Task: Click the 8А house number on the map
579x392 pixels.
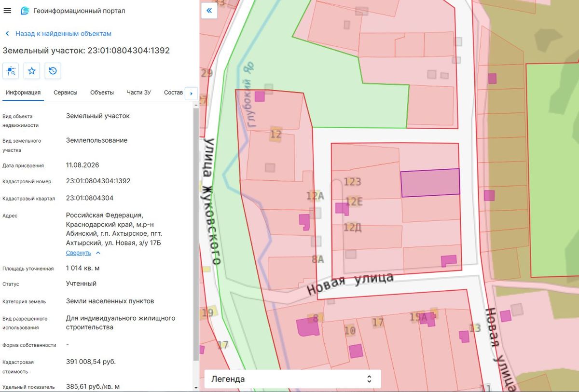Action: 317,260
